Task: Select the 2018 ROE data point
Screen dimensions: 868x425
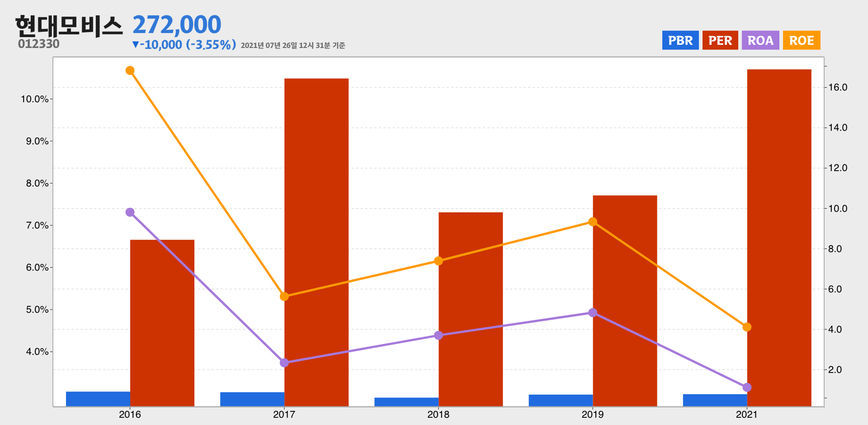Action: point(439,261)
